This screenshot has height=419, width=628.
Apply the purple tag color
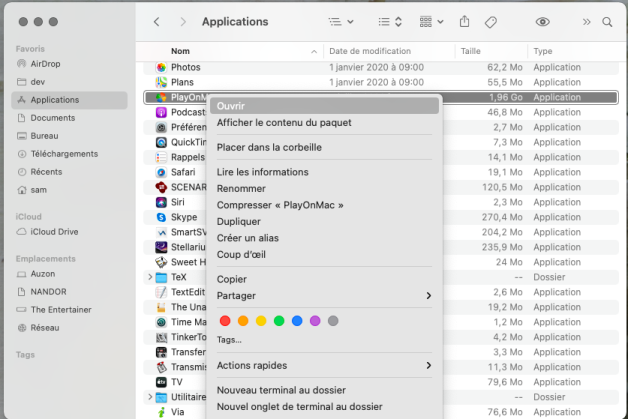315,321
